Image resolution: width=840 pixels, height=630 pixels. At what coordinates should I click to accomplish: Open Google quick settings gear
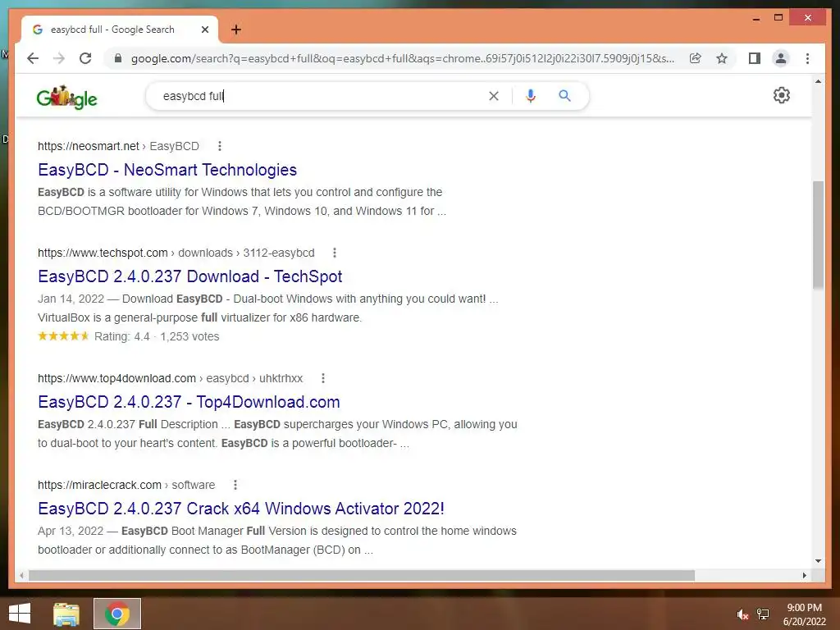782,95
